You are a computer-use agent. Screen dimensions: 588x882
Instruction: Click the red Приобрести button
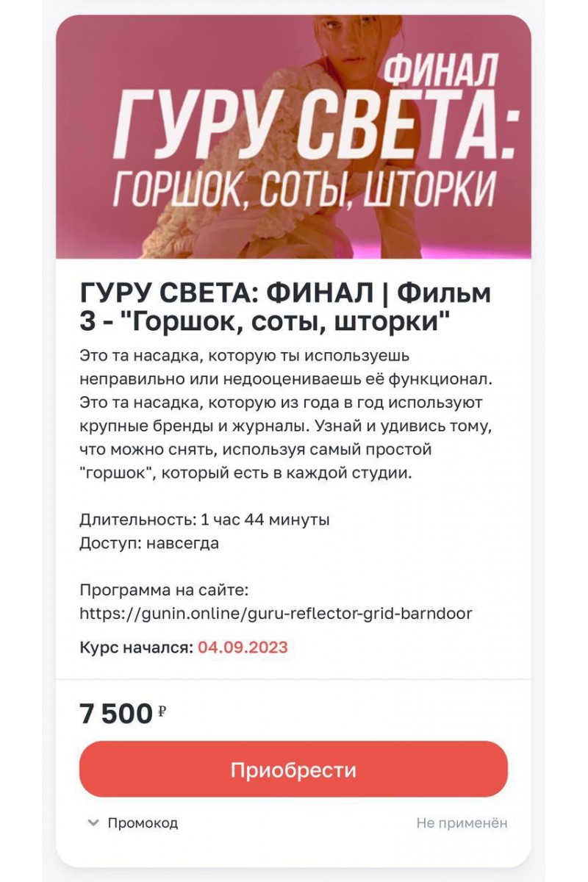click(293, 770)
